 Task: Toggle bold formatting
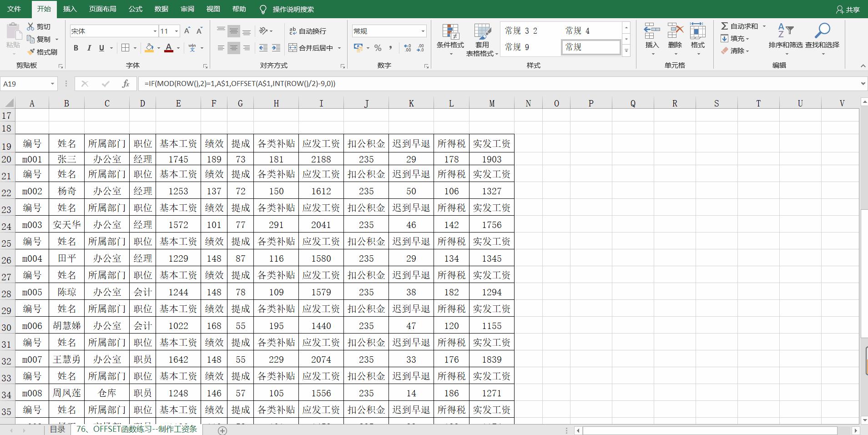coord(76,48)
